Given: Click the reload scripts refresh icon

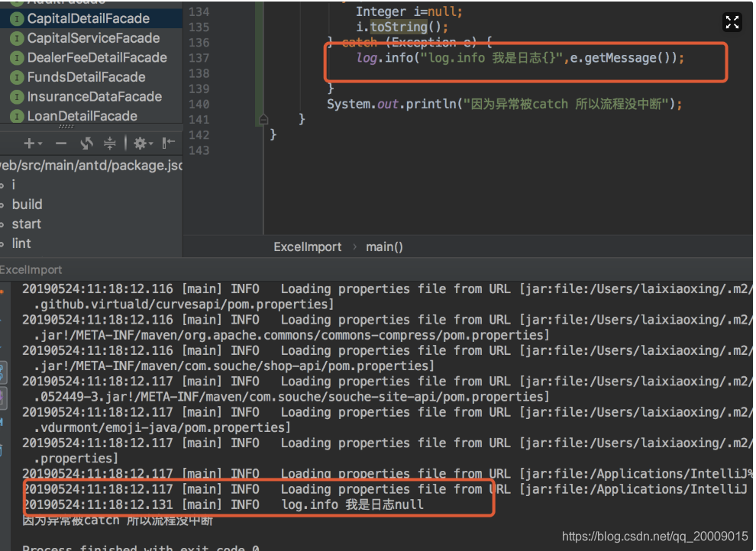Looking at the screenshot, I should click(x=87, y=143).
